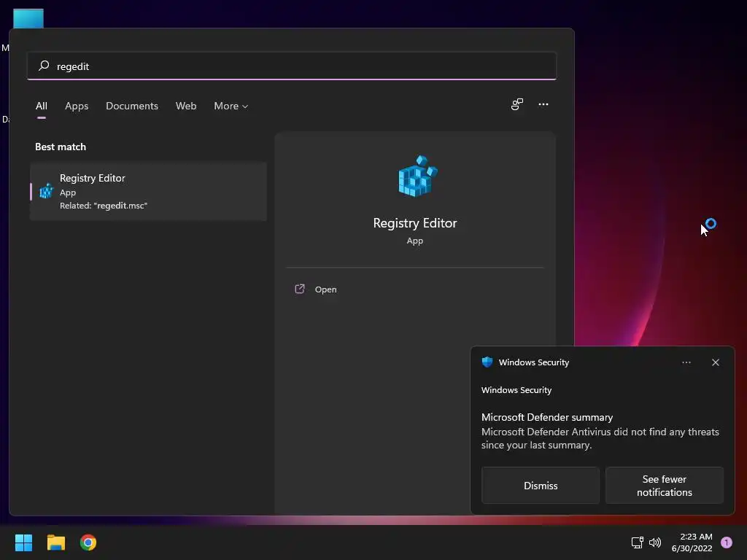Click the regedit search input field
747x560 pixels.
(x=292, y=66)
